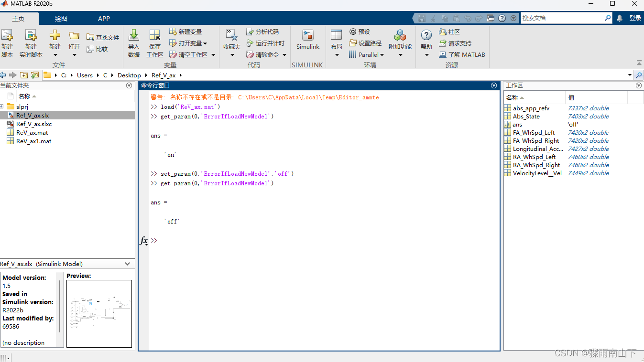Click New Variable (新建变量)

(x=186, y=32)
